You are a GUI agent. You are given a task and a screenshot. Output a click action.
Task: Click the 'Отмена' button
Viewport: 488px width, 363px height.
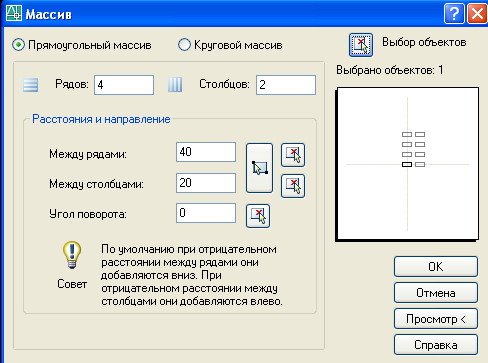[x=436, y=293]
